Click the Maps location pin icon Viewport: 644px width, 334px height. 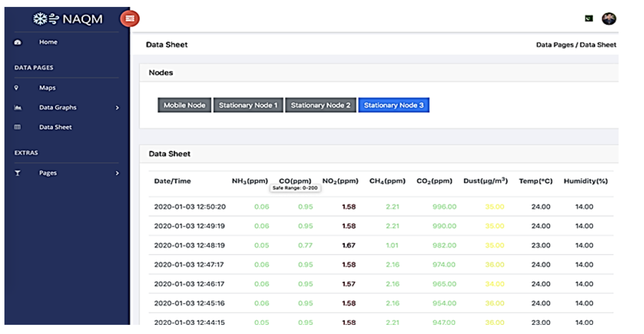click(17, 88)
